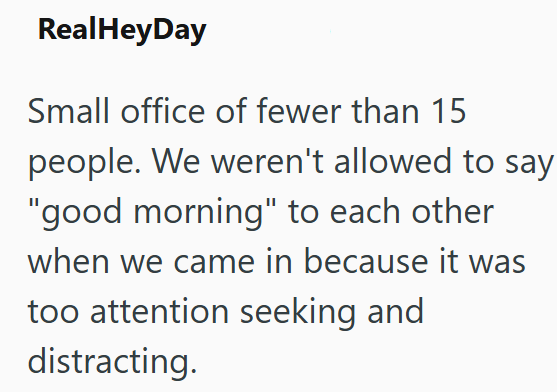
Task: Click the word "seeking" in the comment
Action: 298,313
